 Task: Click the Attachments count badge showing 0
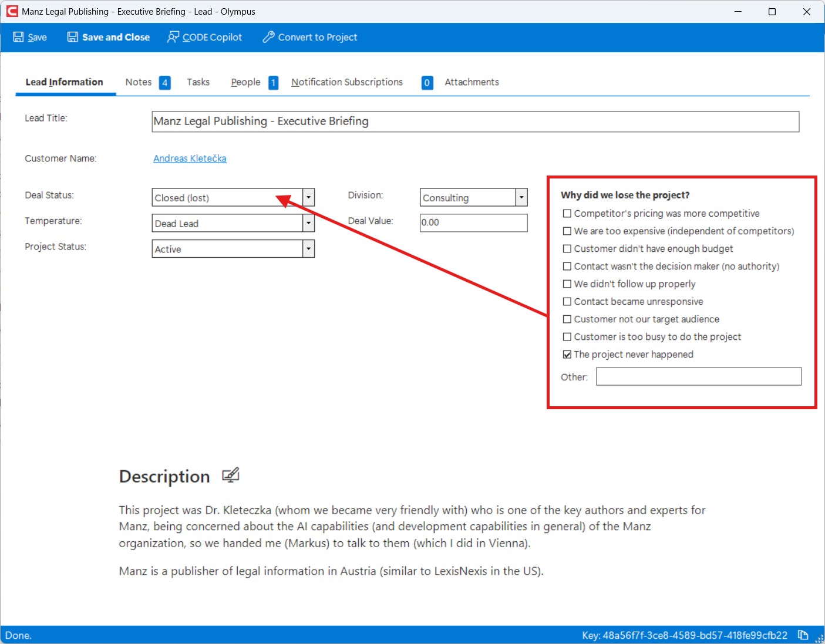pos(427,83)
